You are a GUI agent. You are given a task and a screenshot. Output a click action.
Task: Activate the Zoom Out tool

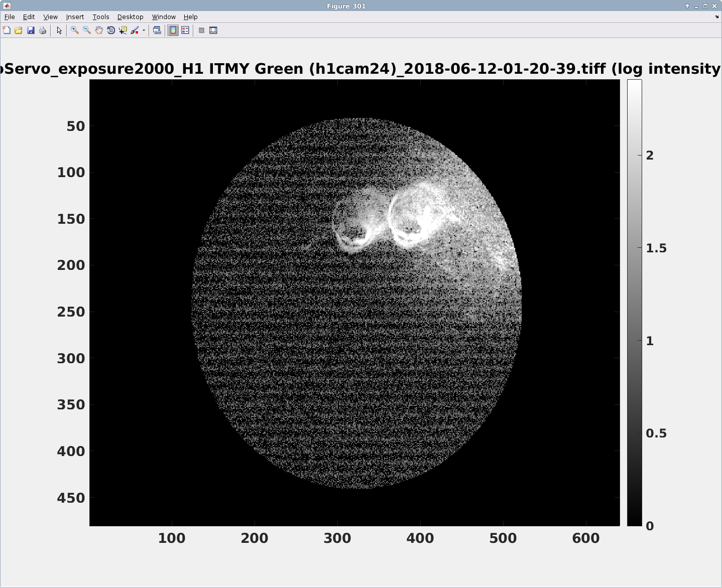pos(87,31)
